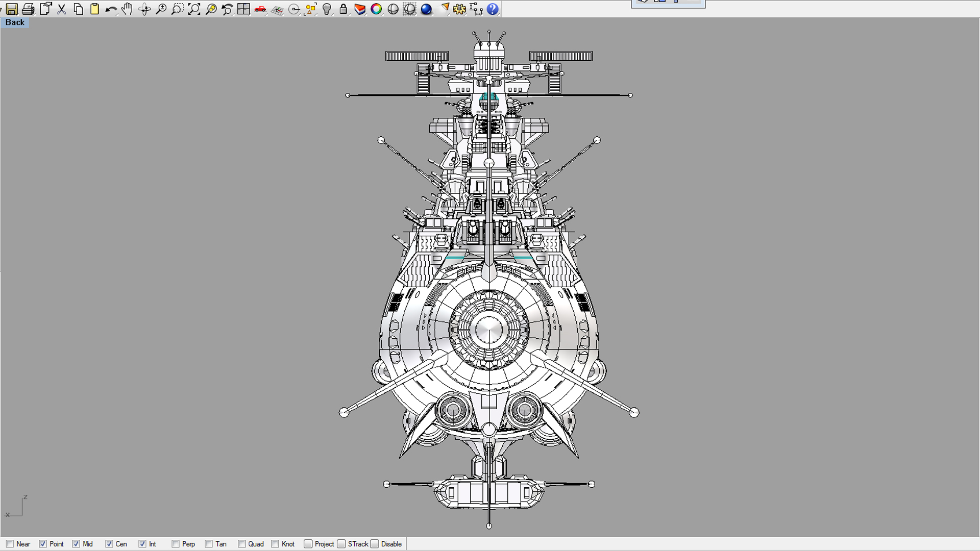The image size is (980, 551).
Task: Click the wireframe mesh sphere icon
Action: click(409, 9)
